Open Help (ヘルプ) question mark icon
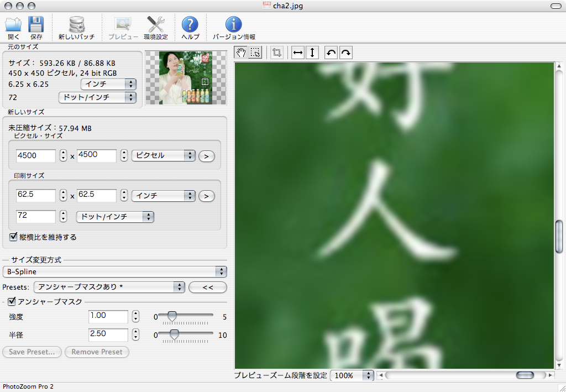 (190, 24)
